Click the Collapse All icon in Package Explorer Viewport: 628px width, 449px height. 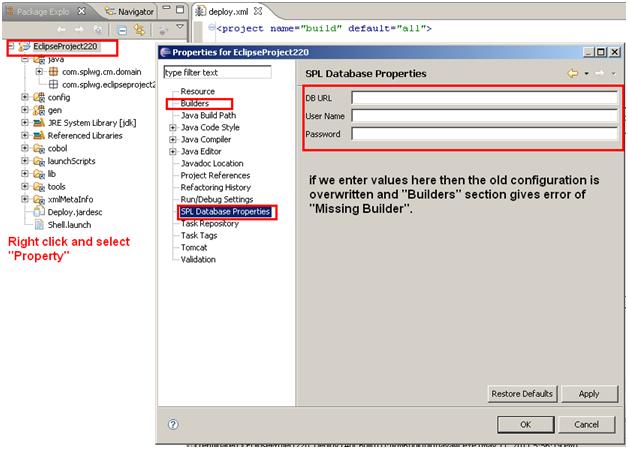(122, 30)
